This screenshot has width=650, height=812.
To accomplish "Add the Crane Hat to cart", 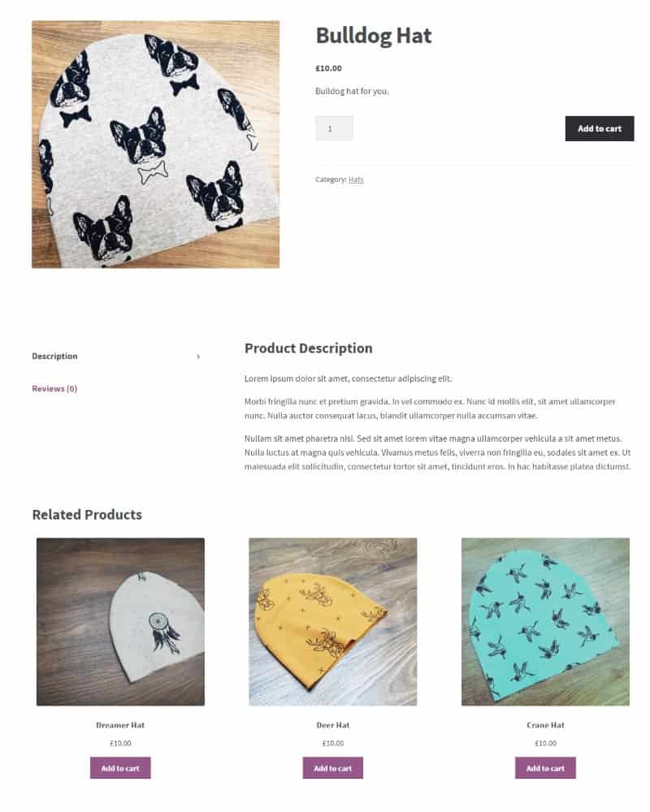I will (545, 768).
